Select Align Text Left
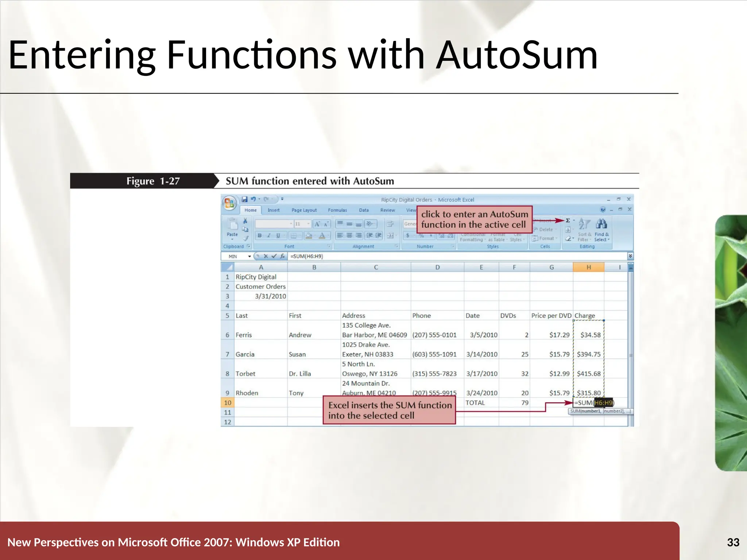 tap(340, 236)
